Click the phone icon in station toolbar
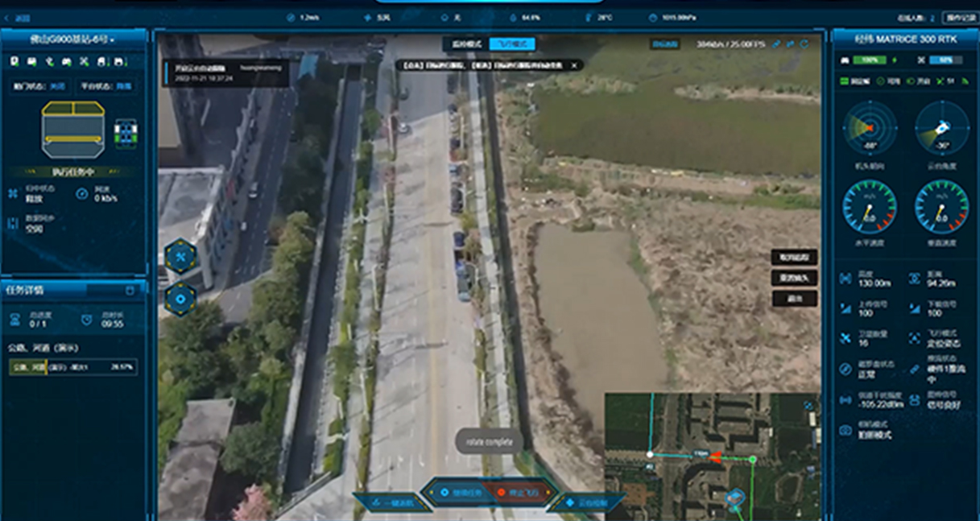Viewport: 980px width, 521px height. pyautogui.click(x=49, y=61)
